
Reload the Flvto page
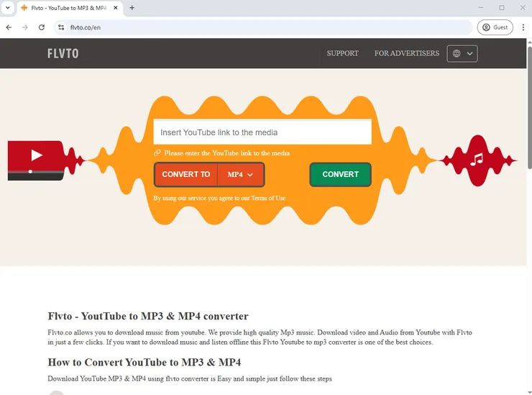(42, 27)
